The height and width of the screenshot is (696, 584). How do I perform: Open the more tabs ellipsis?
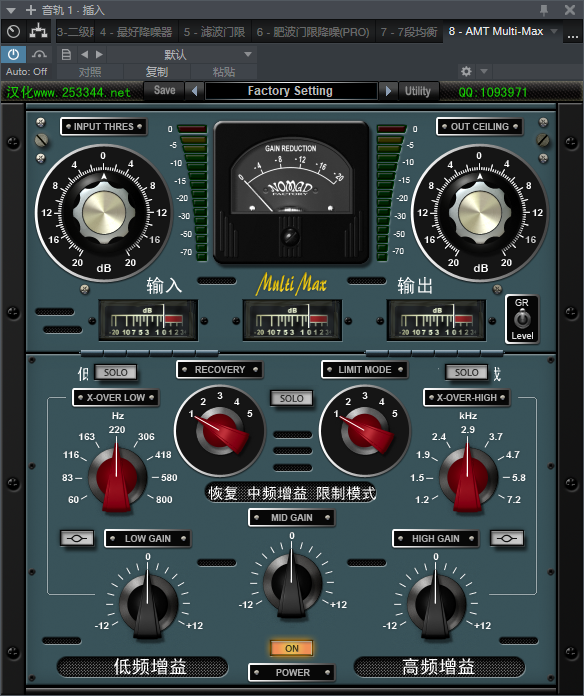coord(572,34)
